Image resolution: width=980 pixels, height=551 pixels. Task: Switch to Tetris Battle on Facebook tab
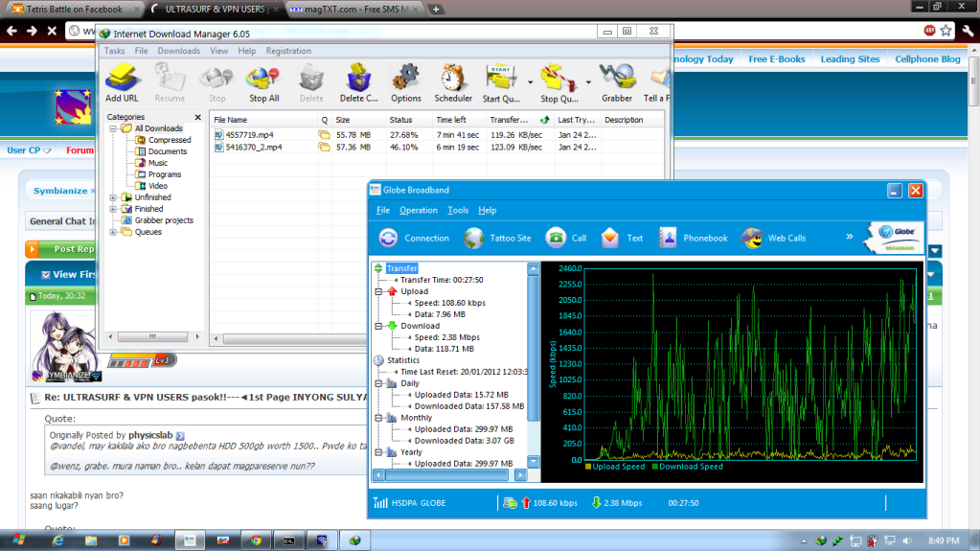[x=73, y=9]
